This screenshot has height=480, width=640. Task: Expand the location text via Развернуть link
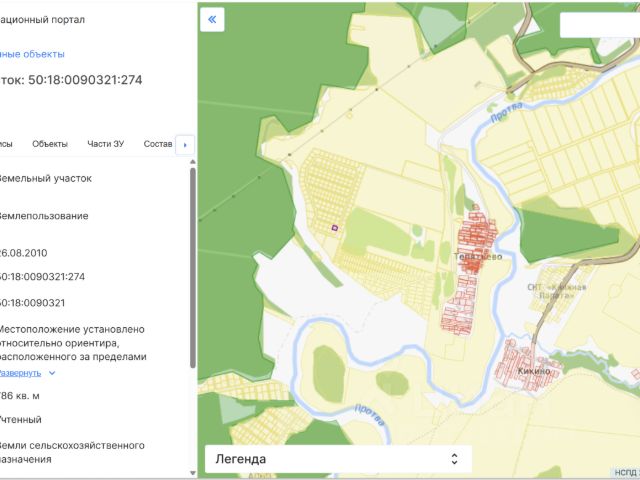click(x=20, y=373)
